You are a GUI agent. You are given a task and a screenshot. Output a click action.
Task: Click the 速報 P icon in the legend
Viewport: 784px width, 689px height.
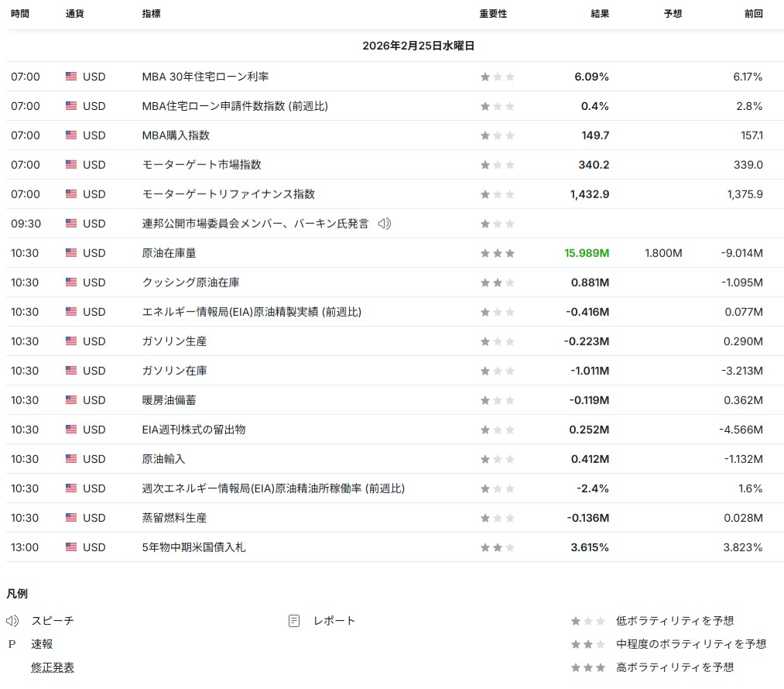(x=12, y=644)
